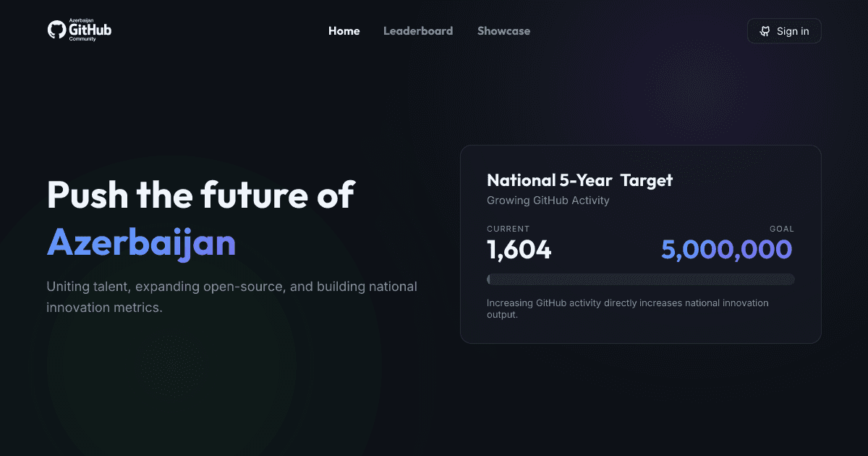Click the Sign in button
868x456 pixels.
(784, 30)
